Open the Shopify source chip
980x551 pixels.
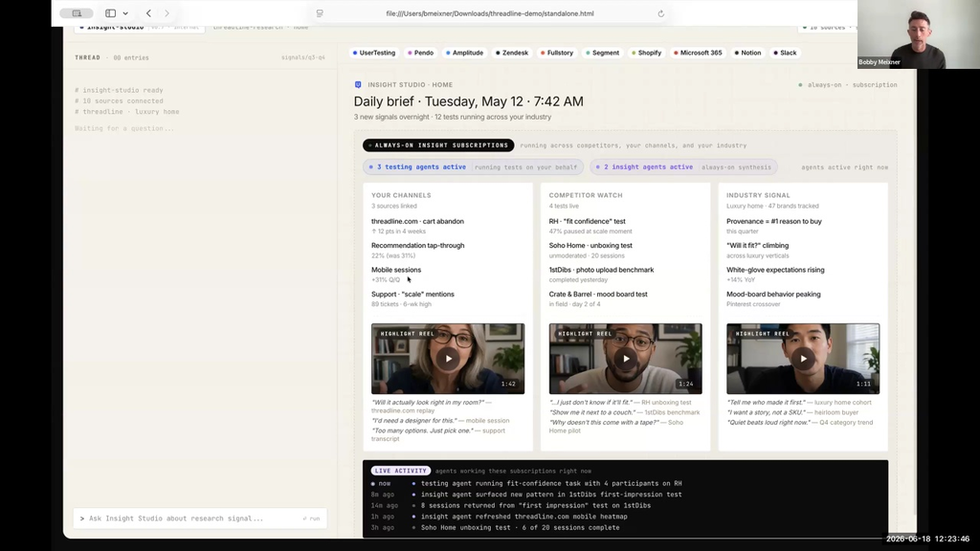[646, 54]
